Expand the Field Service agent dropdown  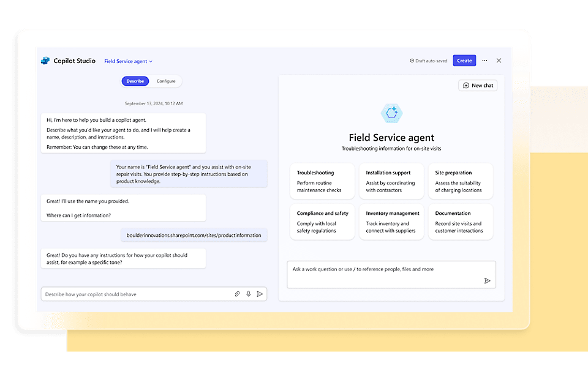pyautogui.click(x=129, y=61)
